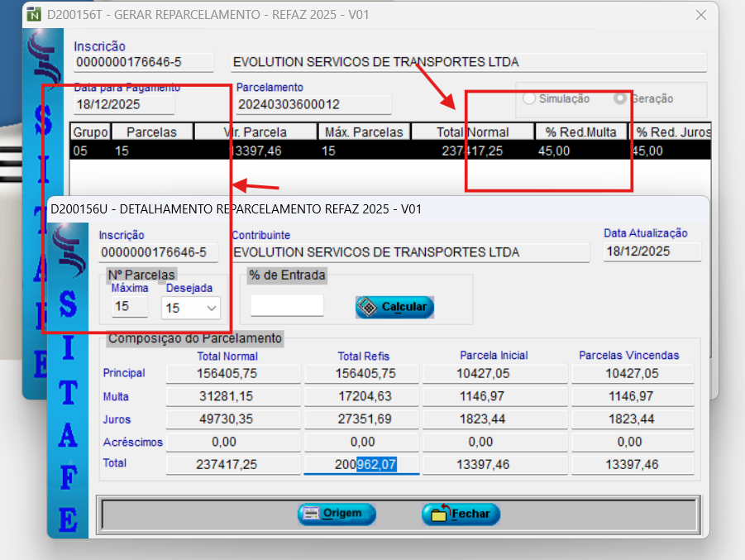The height and width of the screenshot is (560, 745).
Task: Open Origem using its icon button
Action: (x=337, y=514)
